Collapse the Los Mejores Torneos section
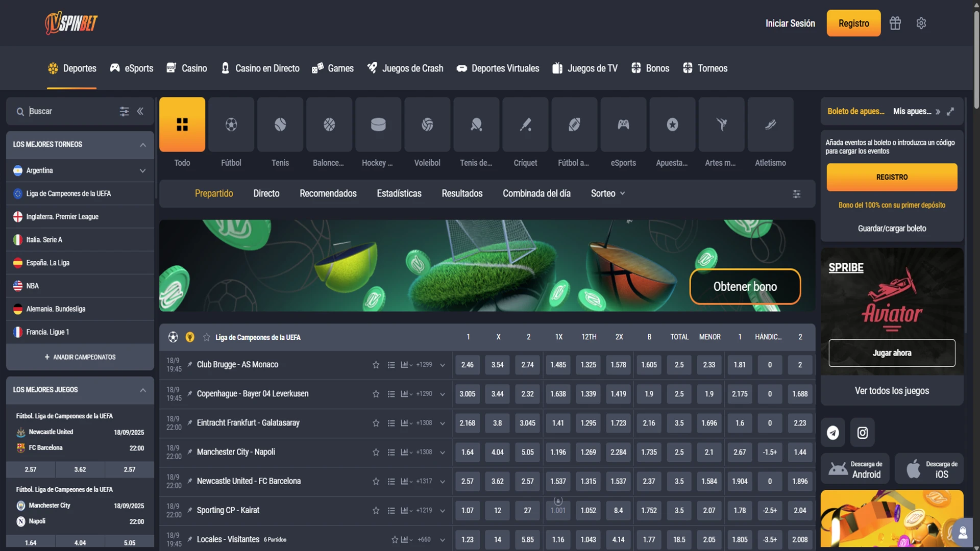 pyautogui.click(x=143, y=145)
